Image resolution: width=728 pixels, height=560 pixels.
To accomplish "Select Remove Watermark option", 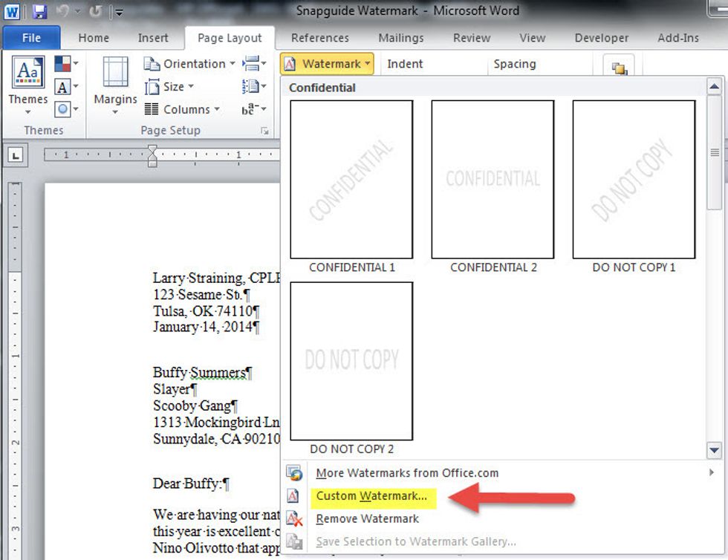I will 367,519.
